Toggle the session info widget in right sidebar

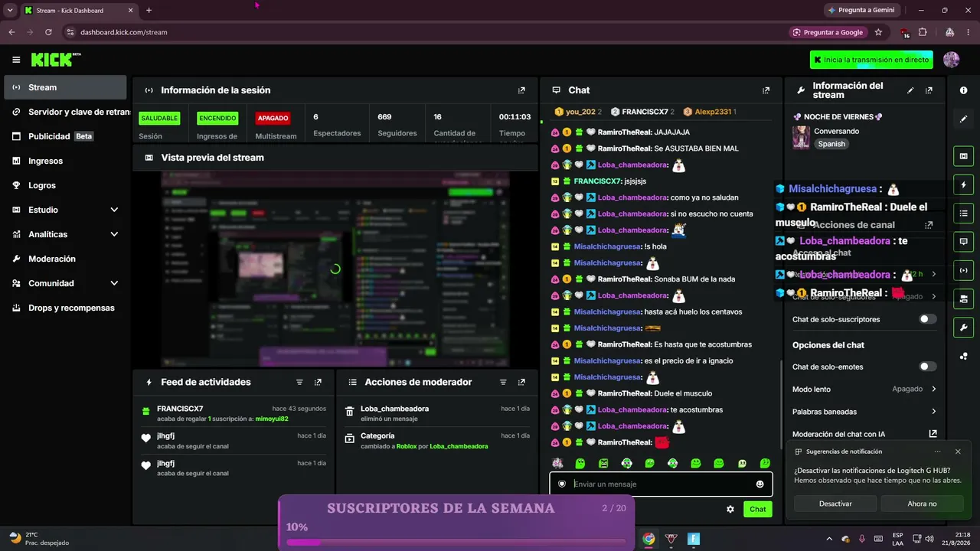963,270
